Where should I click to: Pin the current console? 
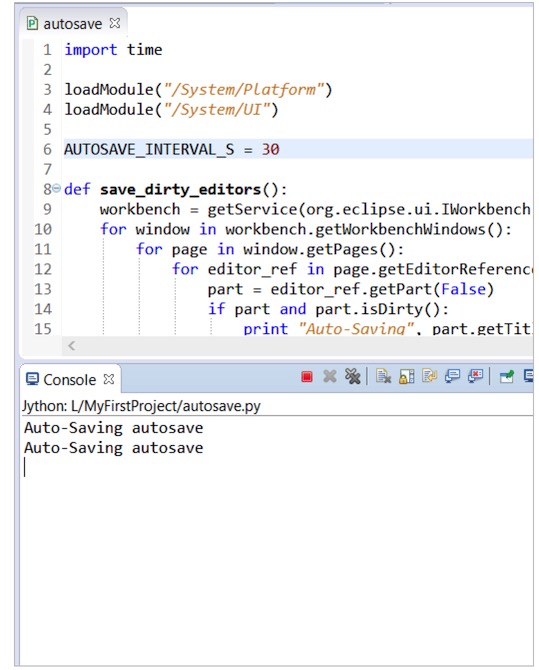tap(507, 376)
